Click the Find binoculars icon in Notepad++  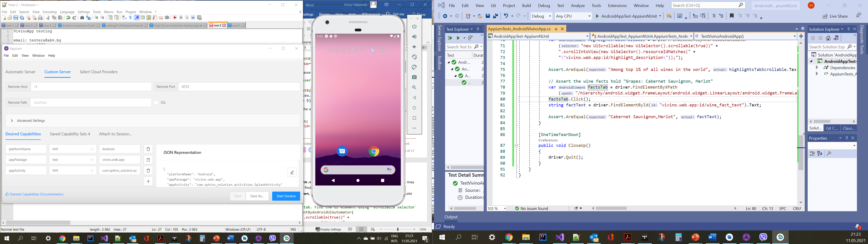click(x=82, y=18)
